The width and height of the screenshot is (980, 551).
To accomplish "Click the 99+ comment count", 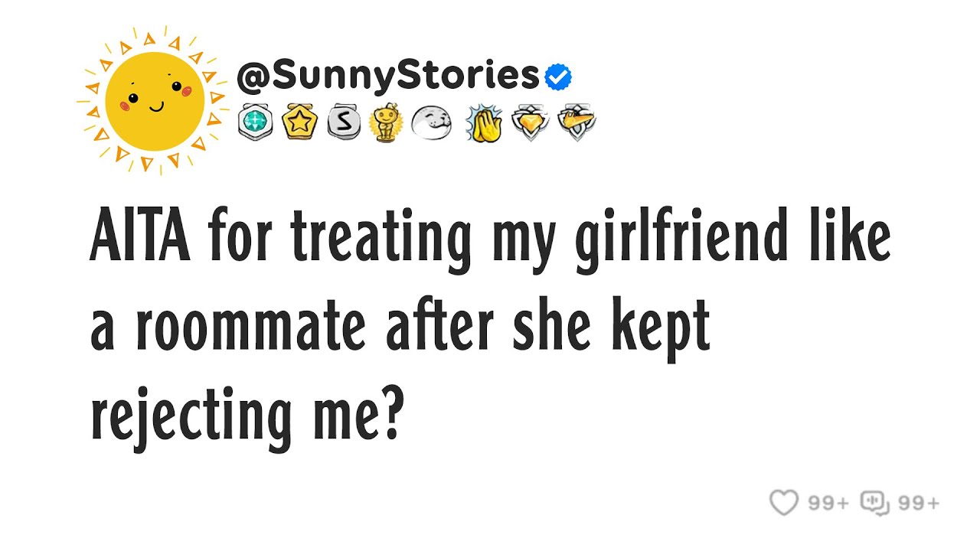I will 918,503.
